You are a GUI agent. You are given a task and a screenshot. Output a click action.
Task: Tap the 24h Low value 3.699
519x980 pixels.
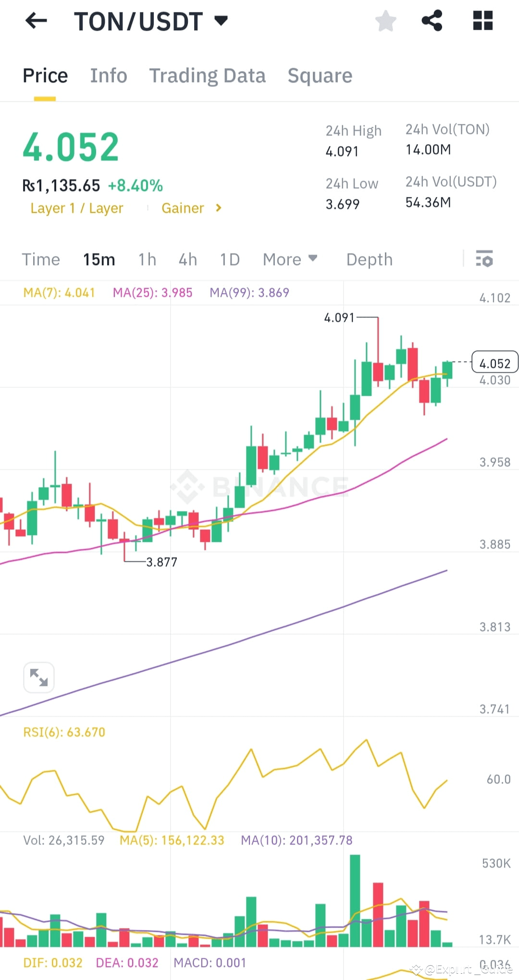[x=343, y=204]
